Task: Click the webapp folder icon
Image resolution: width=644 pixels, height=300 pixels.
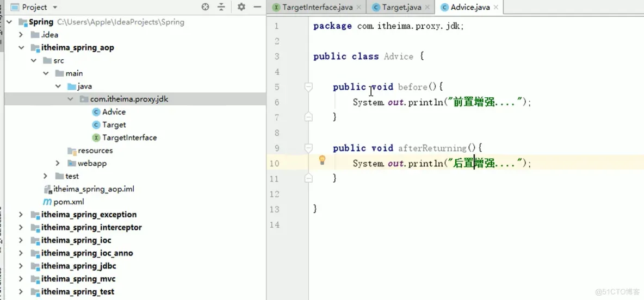Action: (72, 164)
